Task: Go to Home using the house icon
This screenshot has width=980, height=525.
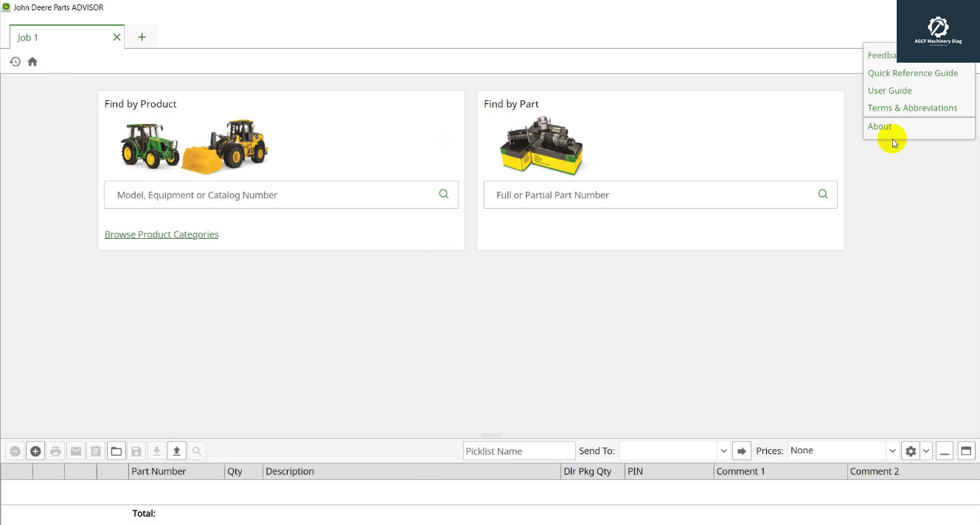Action: coord(32,62)
